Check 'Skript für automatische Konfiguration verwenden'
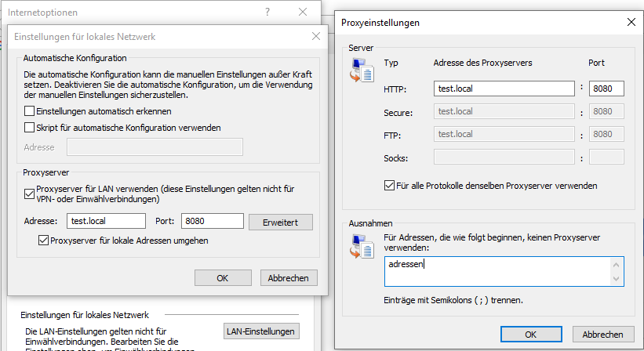The height and width of the screenshot is (351, 644). [x=30, y=127]
